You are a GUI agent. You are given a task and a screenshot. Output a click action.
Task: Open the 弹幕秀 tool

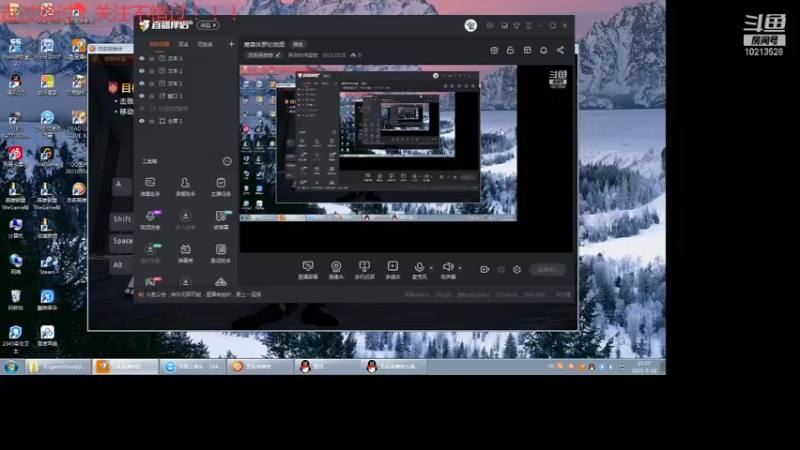pos(185,253)
